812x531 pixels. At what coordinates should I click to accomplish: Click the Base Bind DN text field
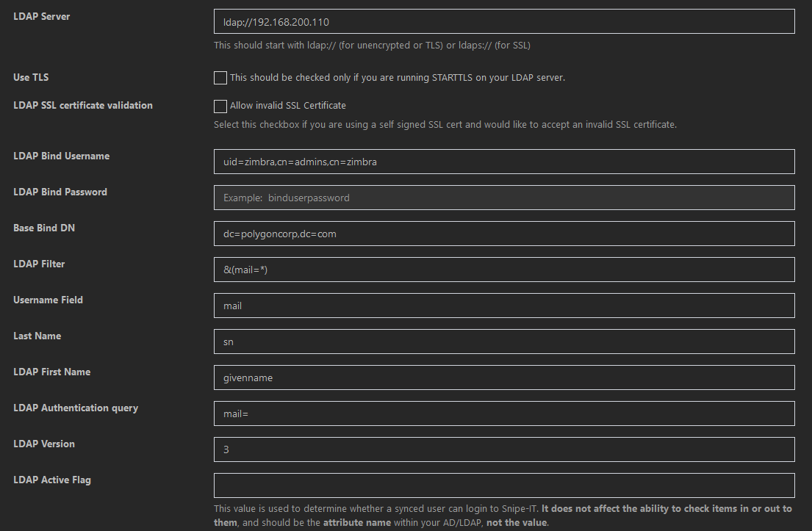(x=503, y=234)
